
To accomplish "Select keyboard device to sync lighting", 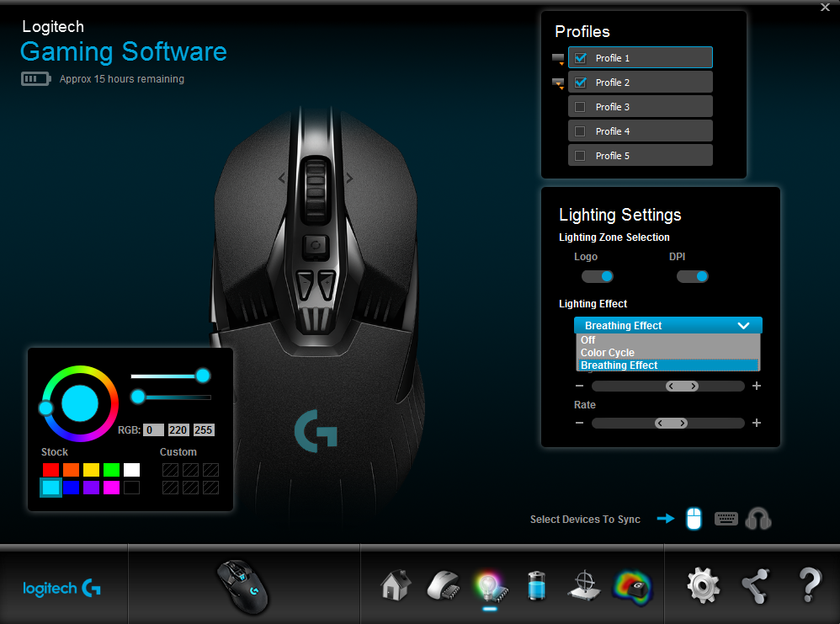I will 726,519.
